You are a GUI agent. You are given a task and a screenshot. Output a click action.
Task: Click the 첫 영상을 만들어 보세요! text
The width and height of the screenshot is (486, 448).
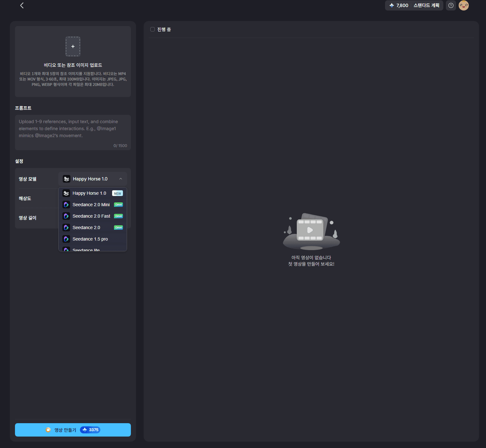coord(311,264)
